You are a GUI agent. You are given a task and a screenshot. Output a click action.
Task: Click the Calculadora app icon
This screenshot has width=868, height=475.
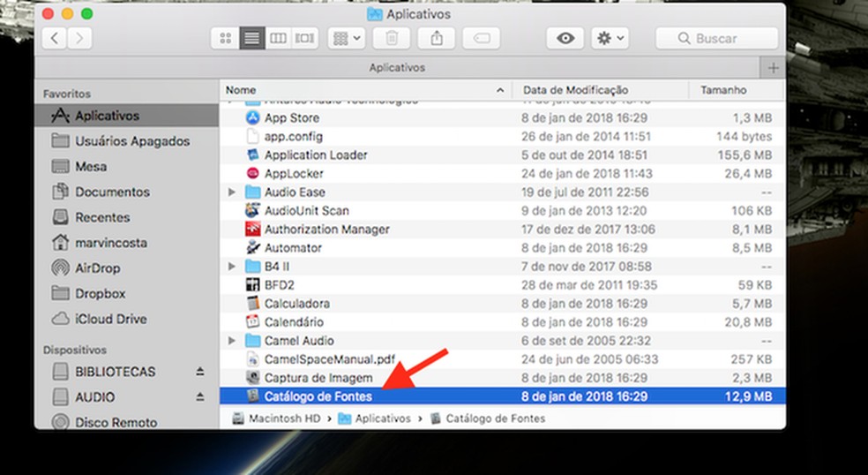coord(252,304)
